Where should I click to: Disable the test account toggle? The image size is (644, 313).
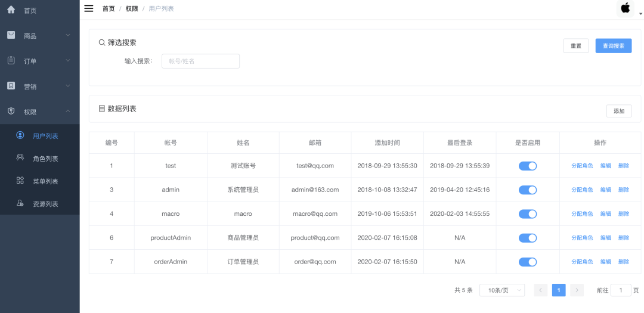point(528,166)
